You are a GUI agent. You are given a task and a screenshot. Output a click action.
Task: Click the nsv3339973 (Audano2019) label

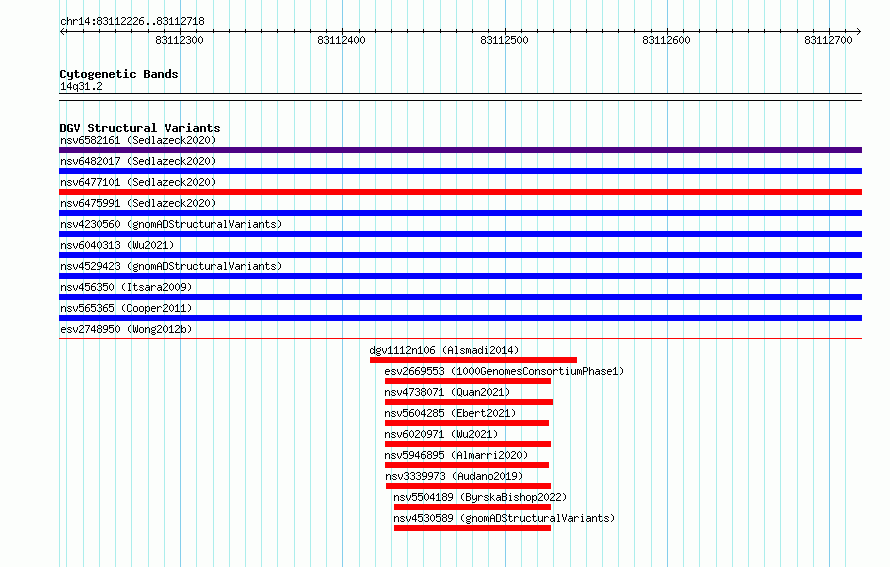[454, 476]
